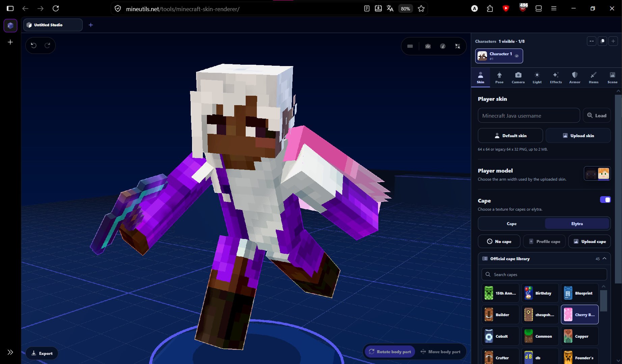Open the browser hamburger menu

tap(554, 8)
